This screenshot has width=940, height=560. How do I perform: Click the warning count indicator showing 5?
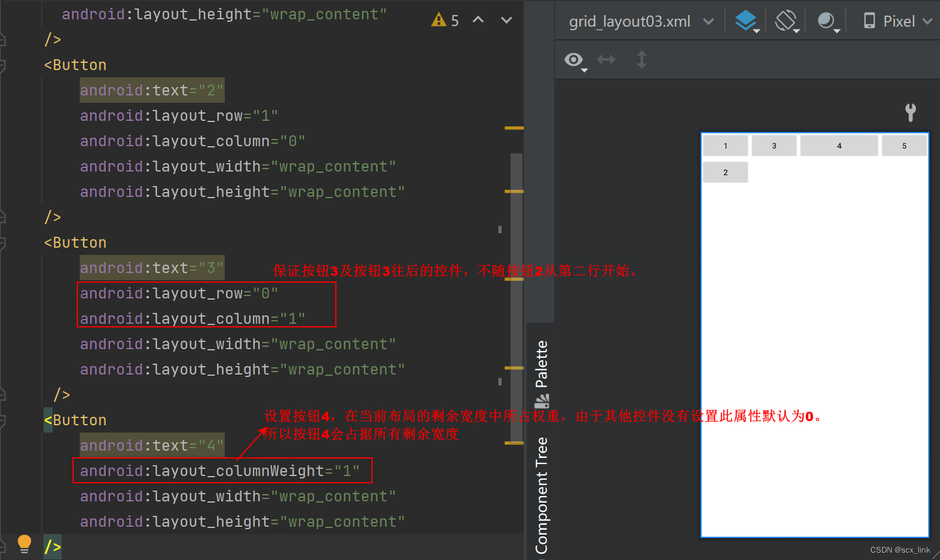coord(445,21)
